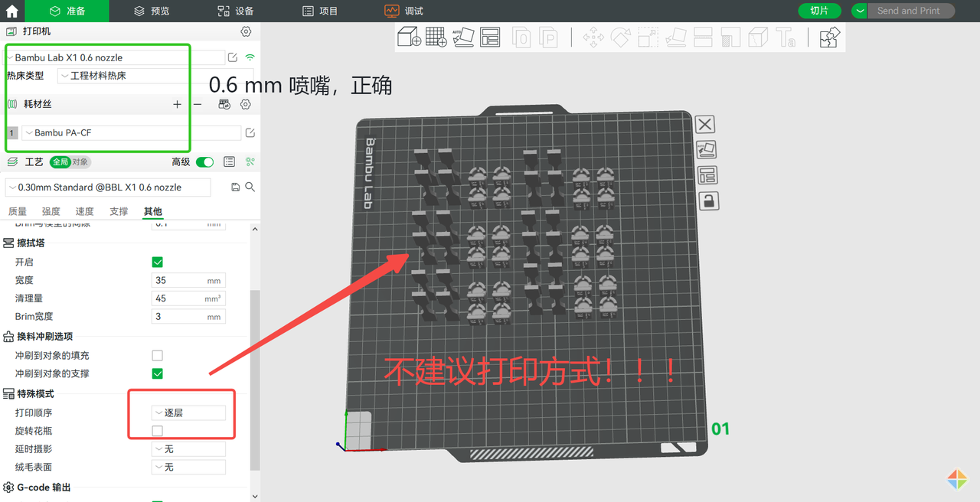Edit the Bambu PA-CF filament preset
Image resolution: width=980 pixels, height=502 pixels.
250,133
